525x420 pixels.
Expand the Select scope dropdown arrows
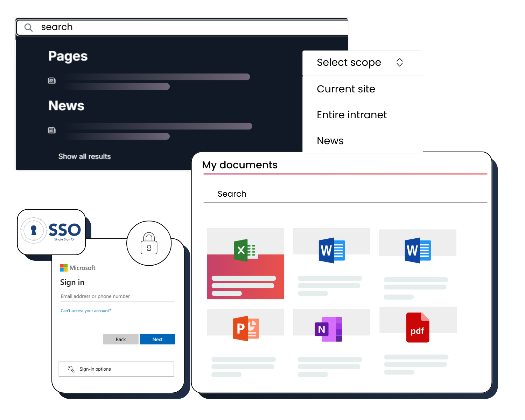pyautogui.click(x=399, y=62)
